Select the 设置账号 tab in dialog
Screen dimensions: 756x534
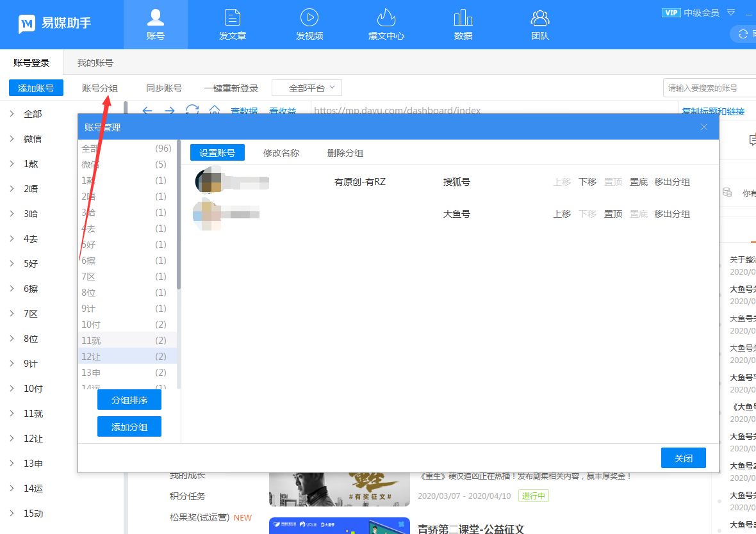(x=217, y=153)
